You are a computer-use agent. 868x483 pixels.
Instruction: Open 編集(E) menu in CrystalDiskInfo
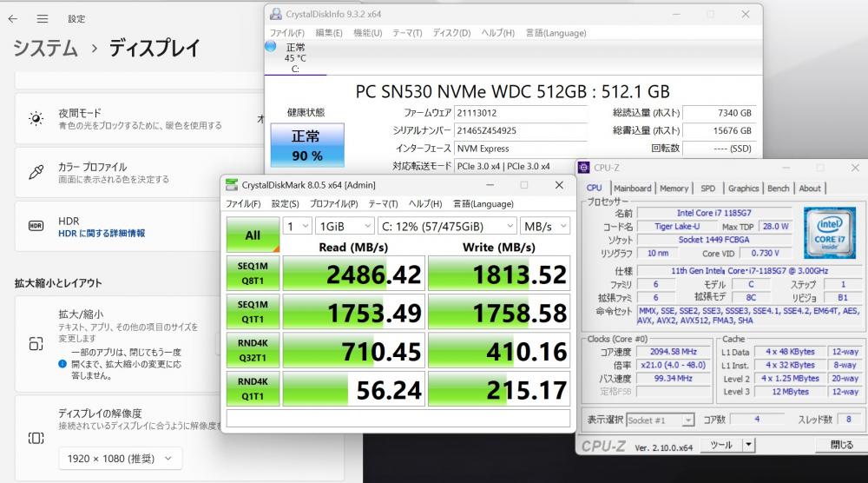329,33
